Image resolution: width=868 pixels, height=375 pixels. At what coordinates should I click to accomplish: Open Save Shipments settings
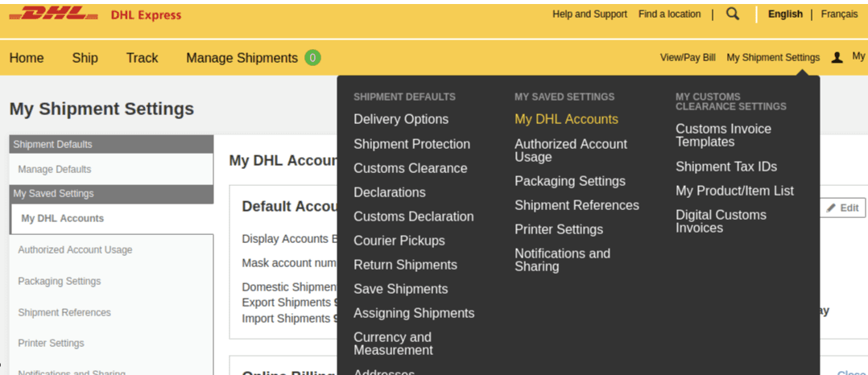point(401,289)
